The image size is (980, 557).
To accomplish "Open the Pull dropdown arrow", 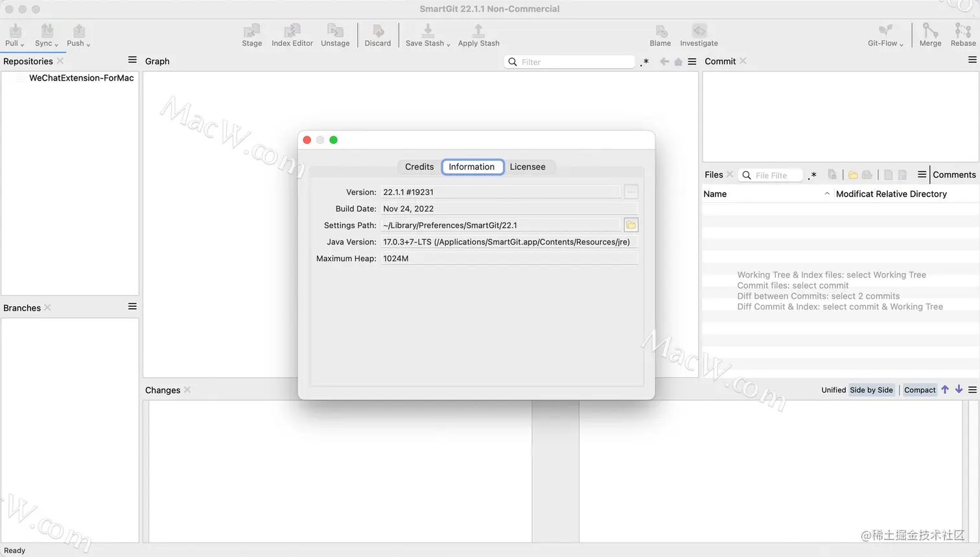I will pos(22,45).
